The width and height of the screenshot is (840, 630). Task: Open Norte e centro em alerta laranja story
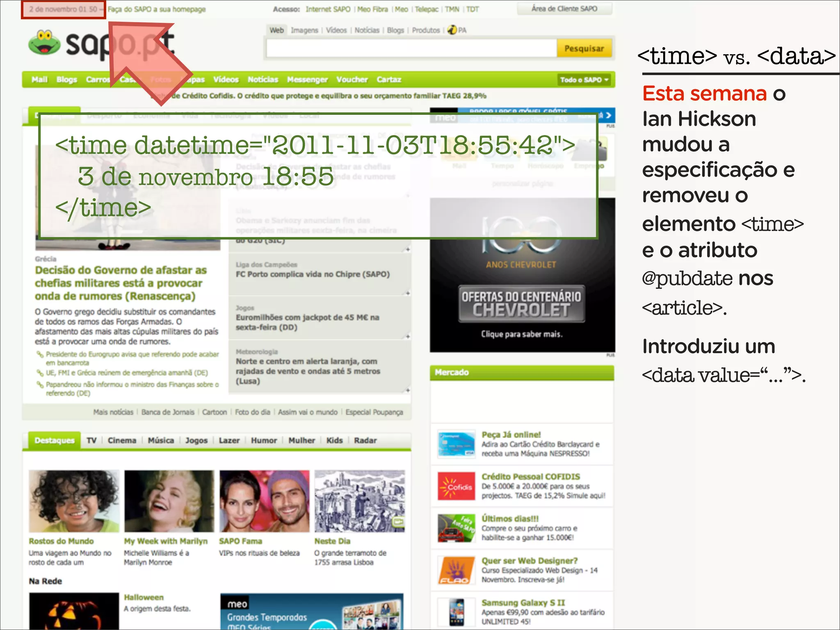coord(308,371)
